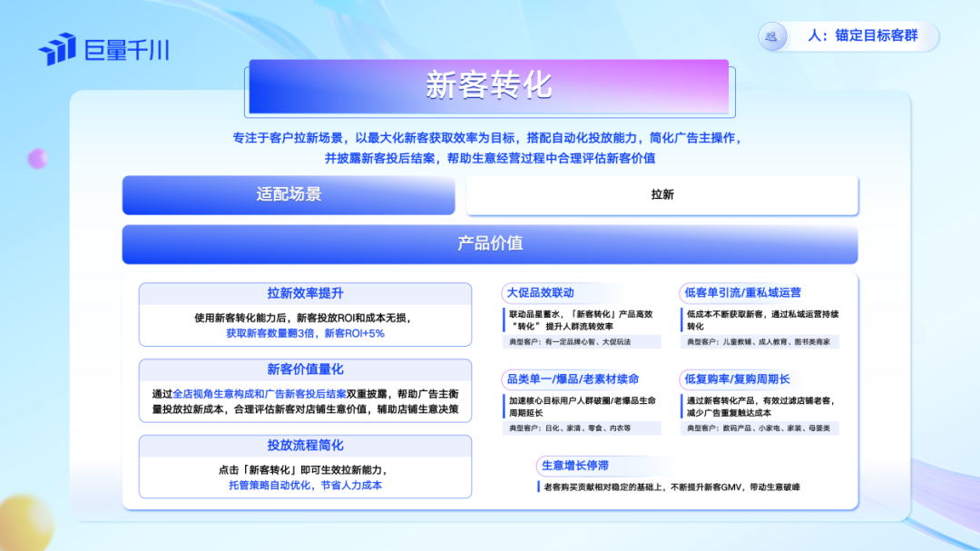Image resolution: width=980 pixels, height=551 pixels.
Task: Click the 并披露新客投后结案 intro line
Action: [489, 158]
